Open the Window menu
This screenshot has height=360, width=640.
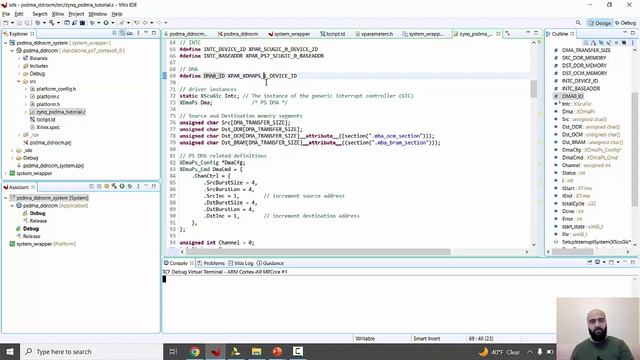click(97, 14)
